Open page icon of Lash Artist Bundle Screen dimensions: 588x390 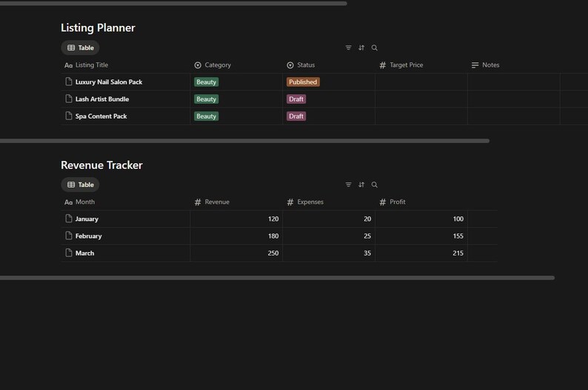(x=69, y=99)
